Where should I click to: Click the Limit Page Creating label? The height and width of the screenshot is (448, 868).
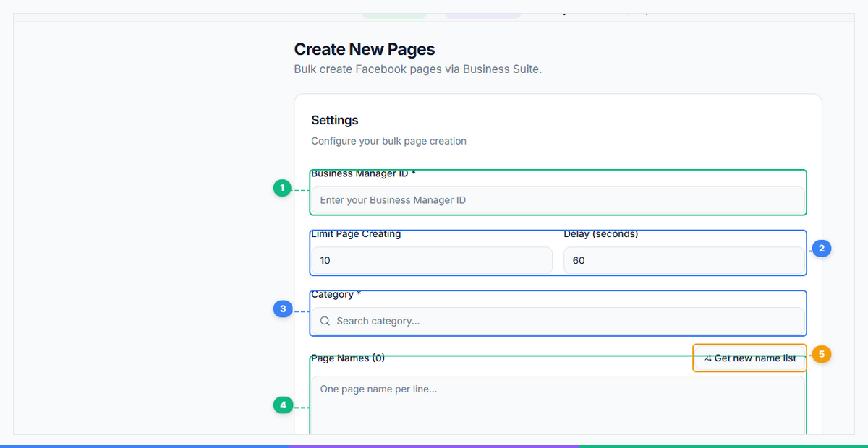point(356,233)
